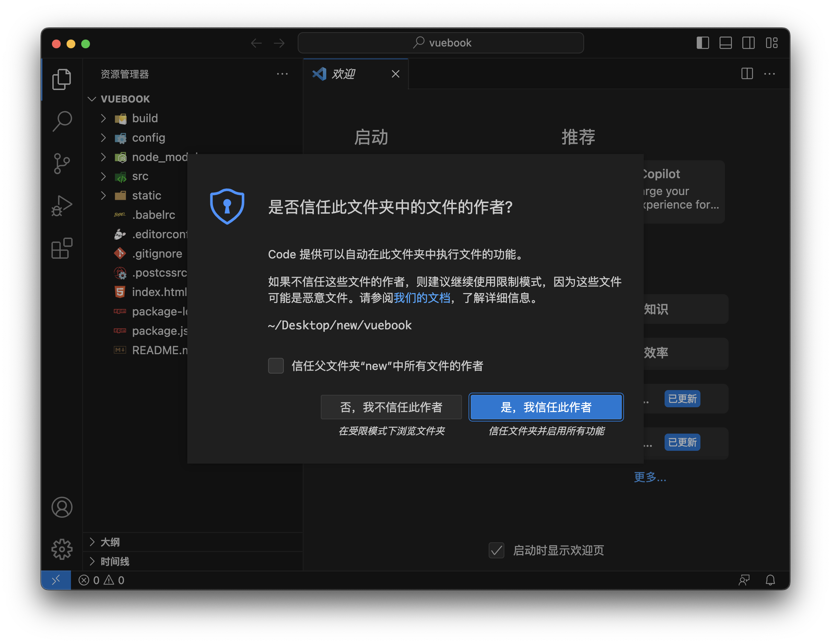Click the vuebook command center search box
831x644 pixels.
[441, 43]
